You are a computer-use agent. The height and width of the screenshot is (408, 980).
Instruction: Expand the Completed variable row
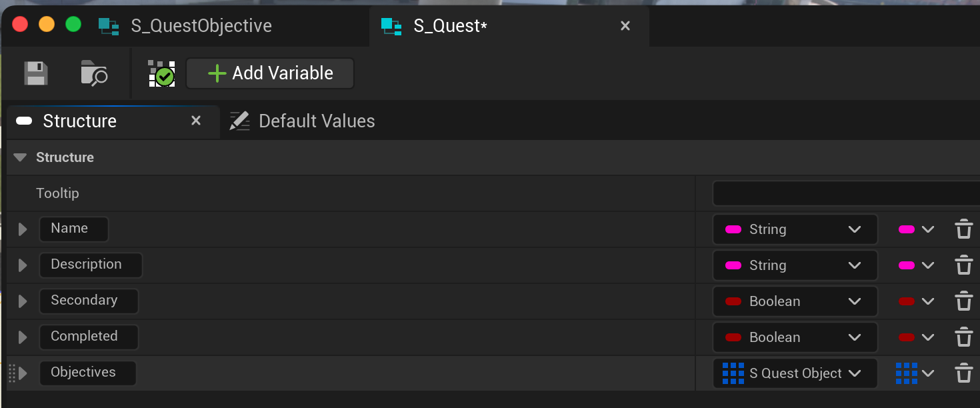pyautogui.click(x=23, y=337)
